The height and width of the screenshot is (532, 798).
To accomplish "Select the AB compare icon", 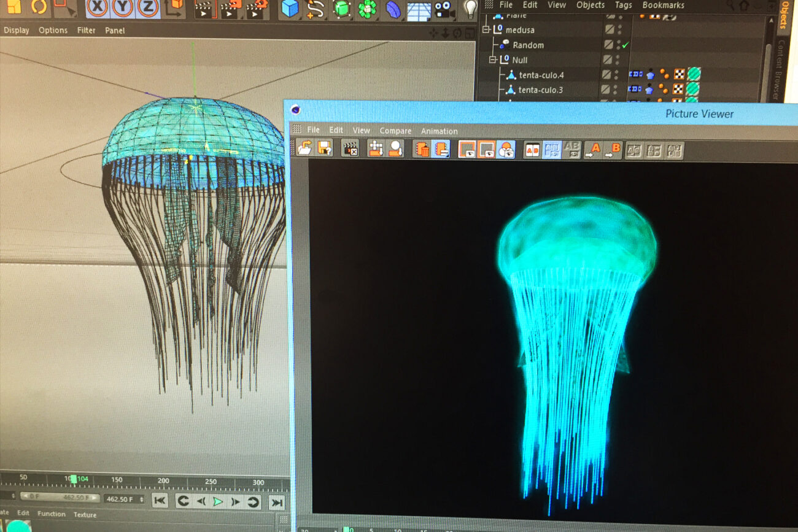I will click(532, 150).
